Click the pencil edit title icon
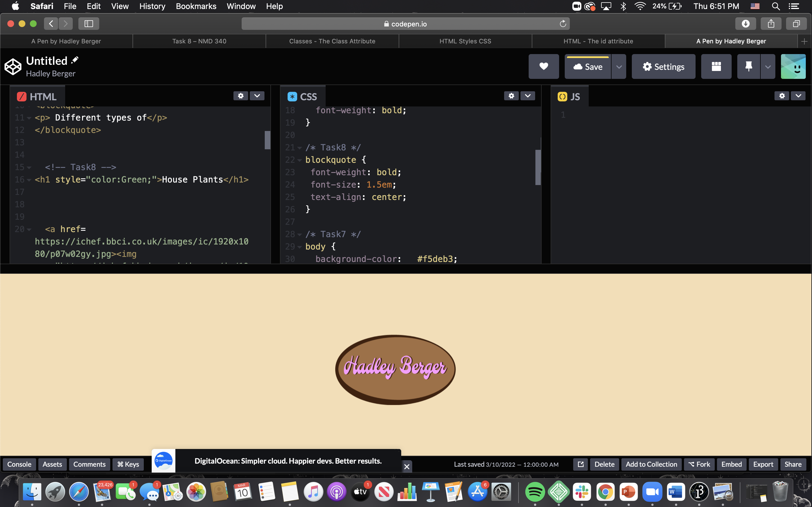Viewport: 812px width, 507px height. click(x=75, y=60)
